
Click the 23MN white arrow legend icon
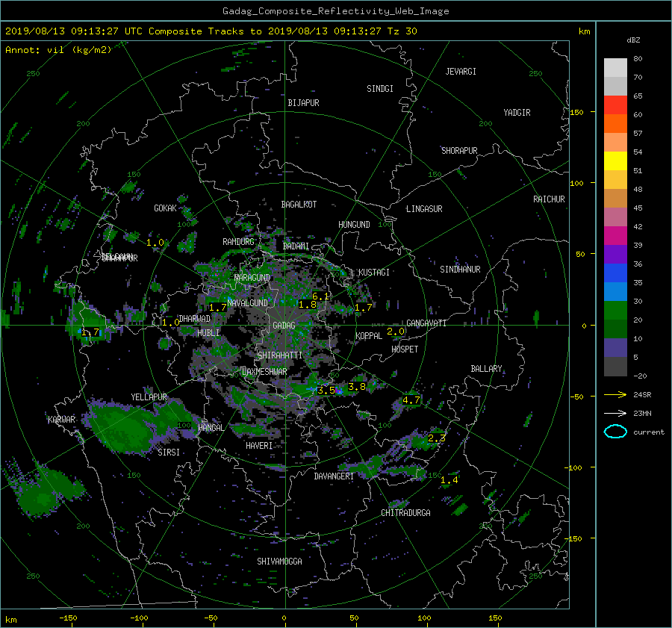(x=615, y=413)
